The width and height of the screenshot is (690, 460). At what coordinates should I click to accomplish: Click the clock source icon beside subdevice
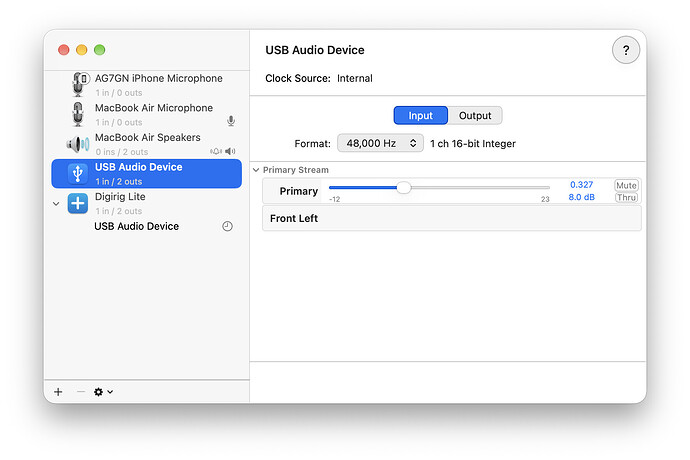coord(227,226)
